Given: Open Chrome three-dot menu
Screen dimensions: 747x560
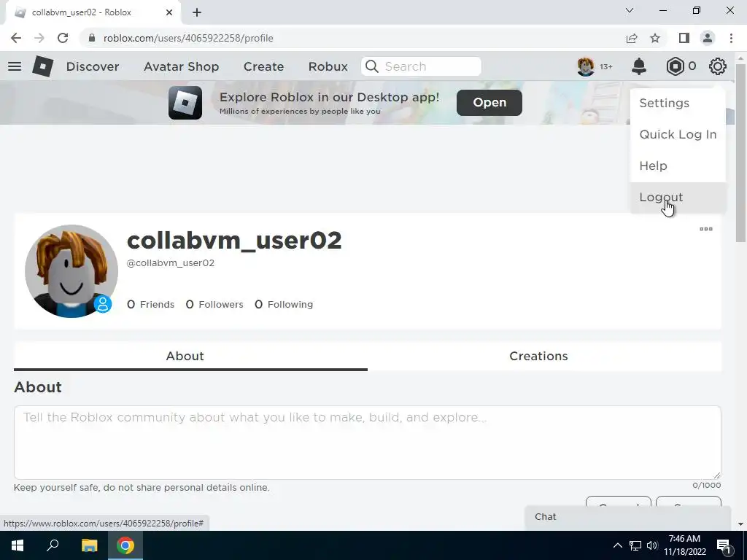Looking at the screenshot, I should coord(731,38).
